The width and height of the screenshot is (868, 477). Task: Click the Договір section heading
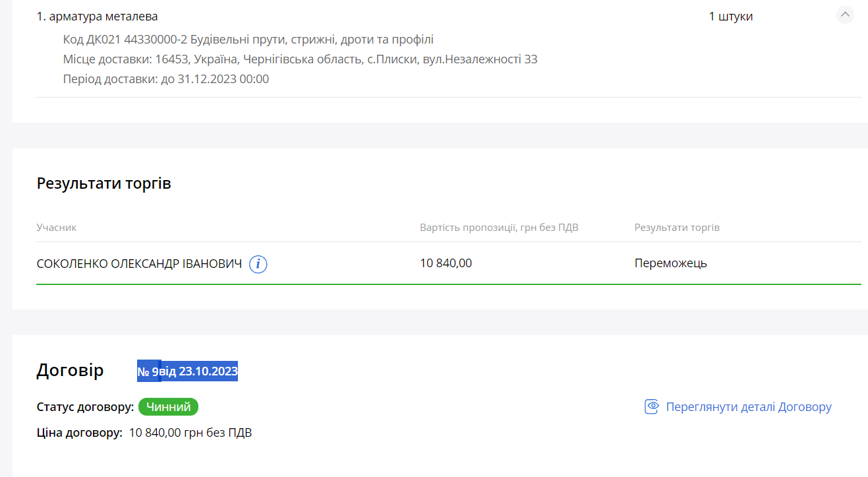coord(70,370)
